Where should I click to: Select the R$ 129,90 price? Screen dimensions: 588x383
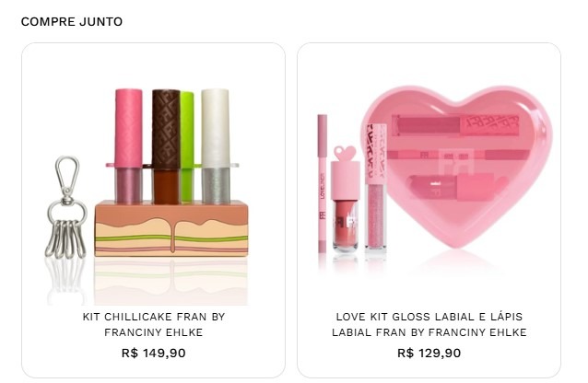pos(429,353)
